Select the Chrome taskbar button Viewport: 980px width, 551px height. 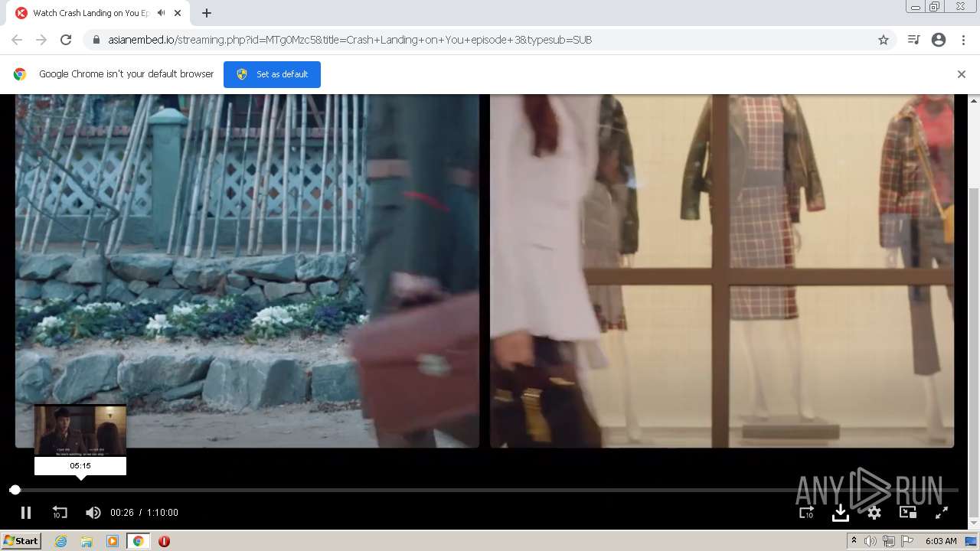(139, 541)
